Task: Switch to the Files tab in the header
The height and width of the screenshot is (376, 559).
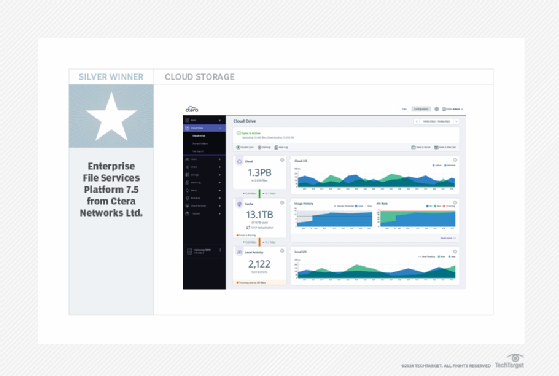Action: click(x=404, y=109)
